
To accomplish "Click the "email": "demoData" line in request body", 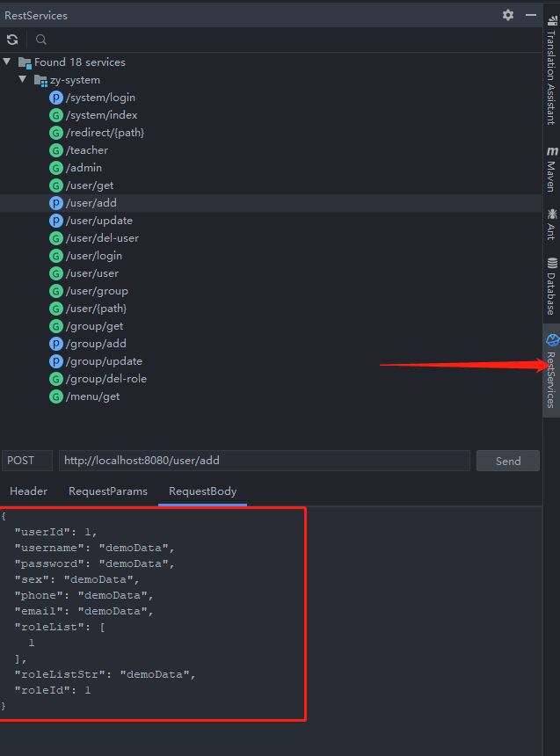I will 84,611.
